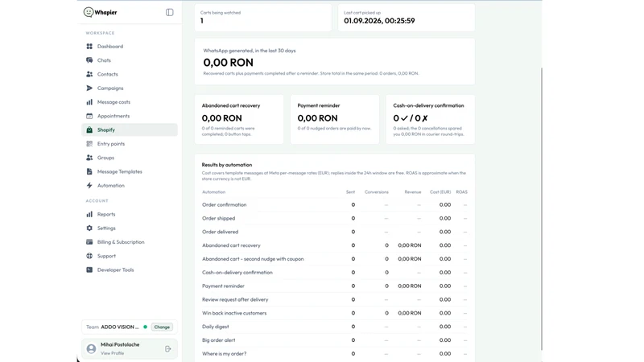644x362 pixels.
Task: Click the View Profile link
Action: tap(112, 353)
